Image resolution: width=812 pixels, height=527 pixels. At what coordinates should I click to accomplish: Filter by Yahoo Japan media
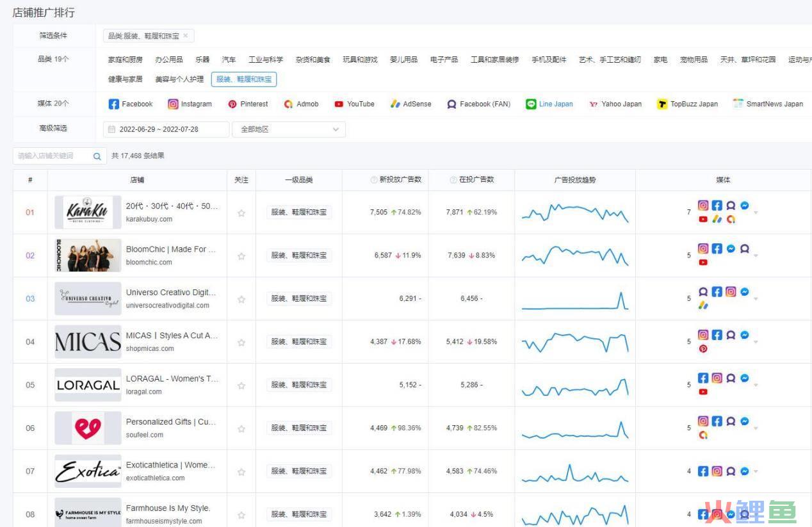click(x=615, y=104)
